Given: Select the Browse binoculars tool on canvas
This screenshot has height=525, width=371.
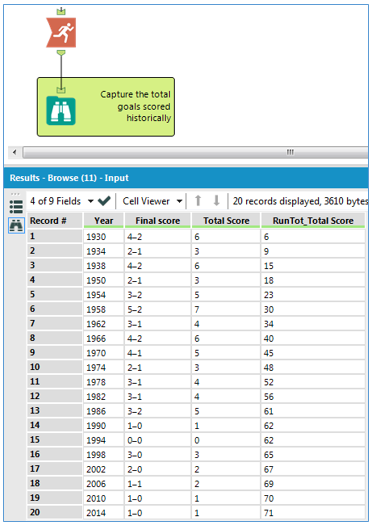Looking at the screenshot, I should point(61,110).
